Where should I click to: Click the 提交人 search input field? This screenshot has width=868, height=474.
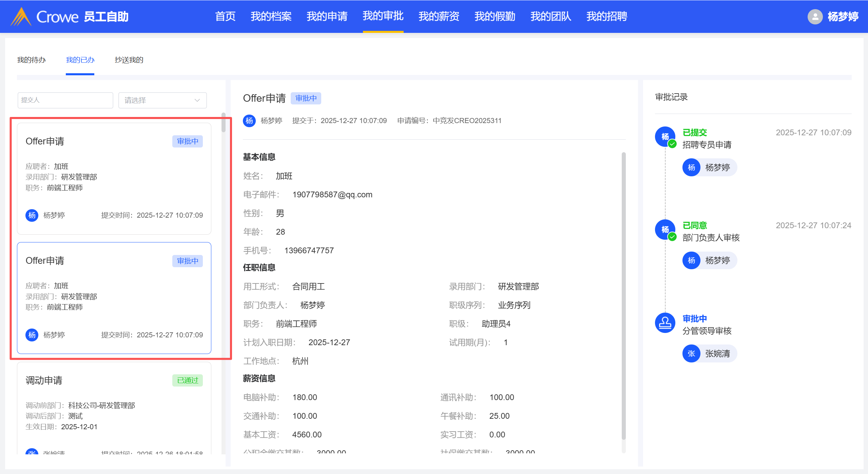point(65,100)
